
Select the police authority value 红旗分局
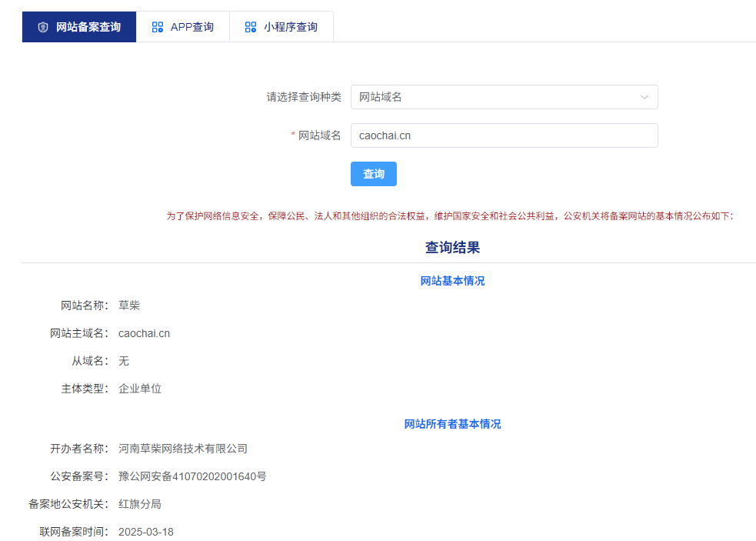coord(140,504)
